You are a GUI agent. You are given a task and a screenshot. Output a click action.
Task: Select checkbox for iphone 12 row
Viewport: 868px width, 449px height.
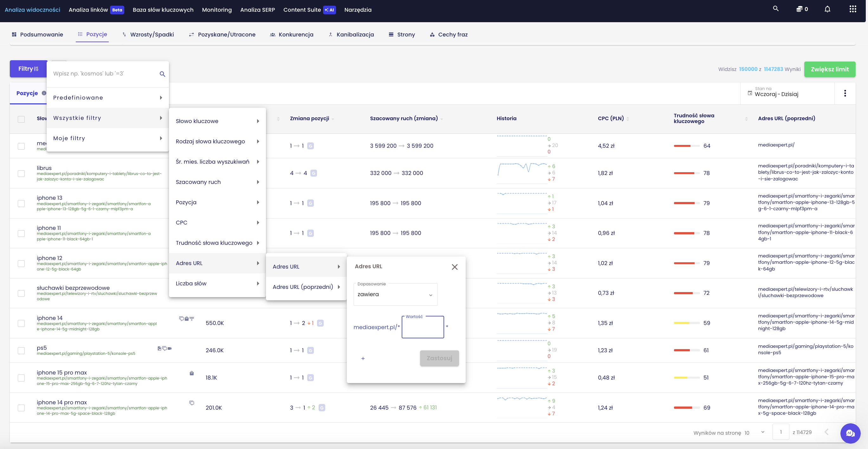21,264
